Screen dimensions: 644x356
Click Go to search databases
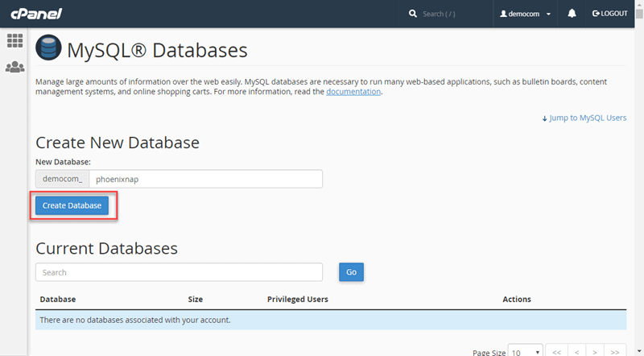click(351, 272)
